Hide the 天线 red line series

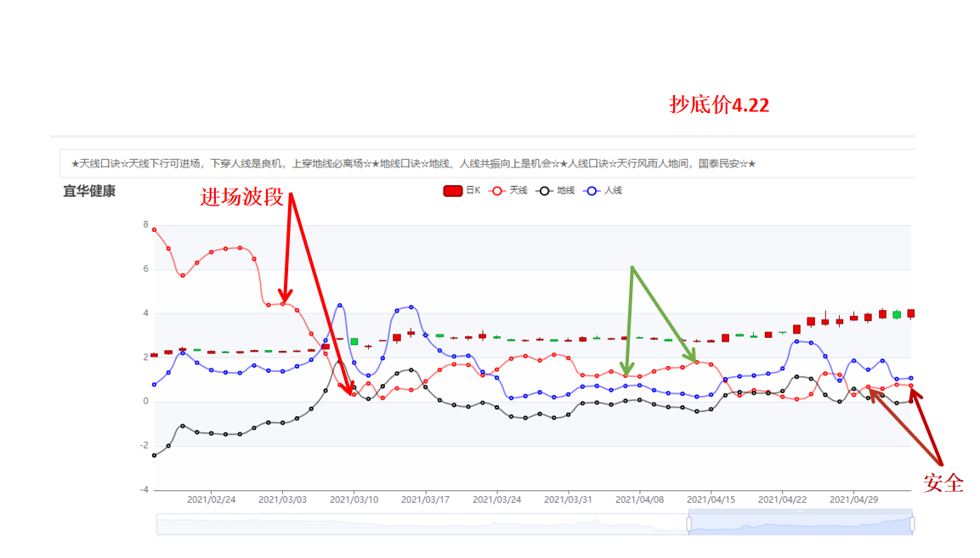(509, 190)
